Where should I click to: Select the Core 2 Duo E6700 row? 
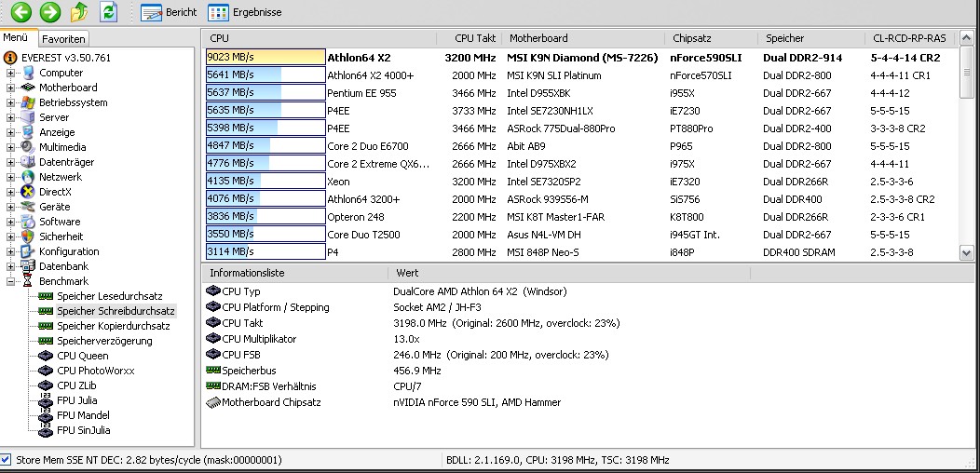tap(581, 146)
